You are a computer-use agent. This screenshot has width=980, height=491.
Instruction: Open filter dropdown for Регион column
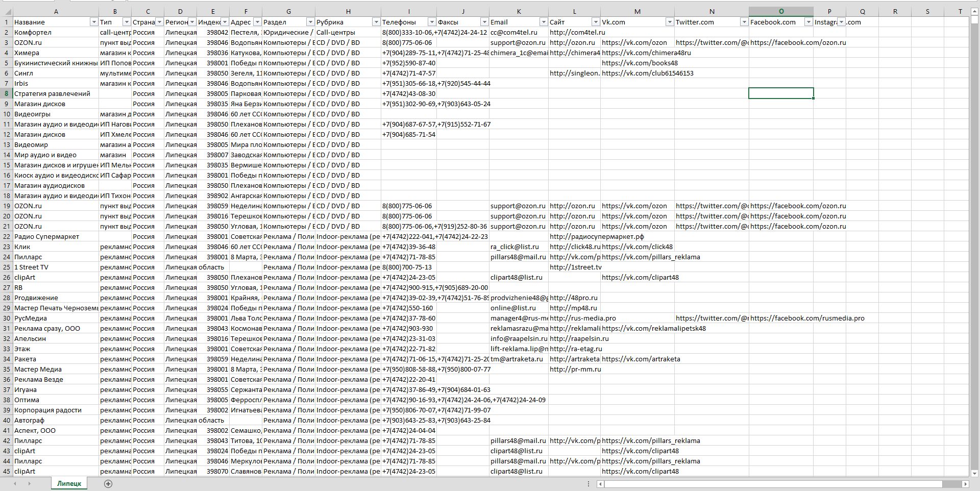192,22
